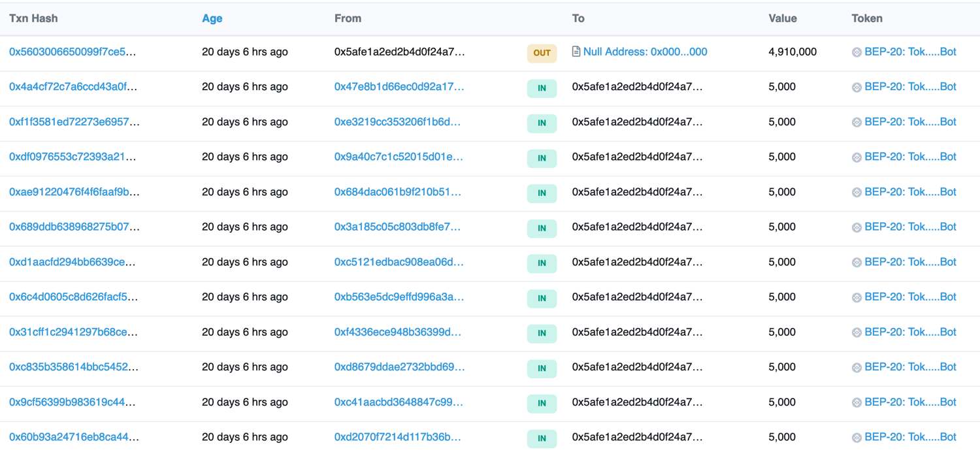Click token icon in the 0xf1f3581ed72273e6957 row
This screenshot has width=980, height=456.
tap(857, 122)
